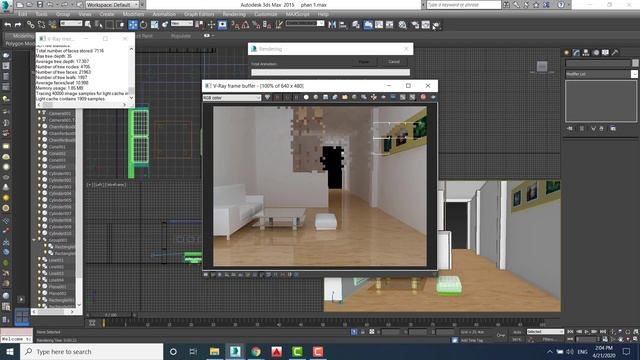
Task: Click the Set Key button
Action: (517, 339)
